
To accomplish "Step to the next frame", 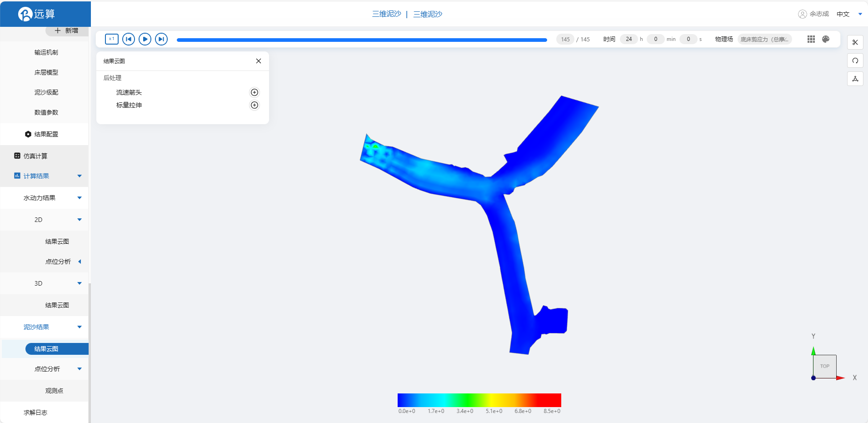I will tap(161, 39).
